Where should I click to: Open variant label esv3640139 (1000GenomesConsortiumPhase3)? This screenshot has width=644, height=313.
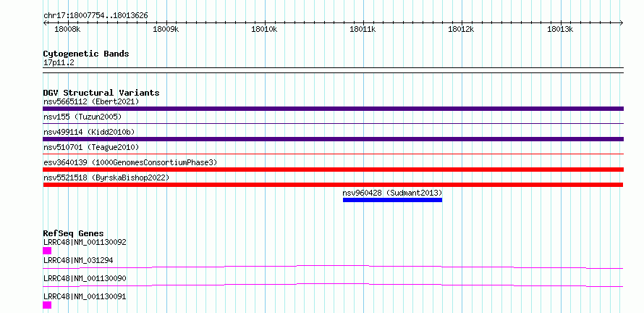[130, 162]
